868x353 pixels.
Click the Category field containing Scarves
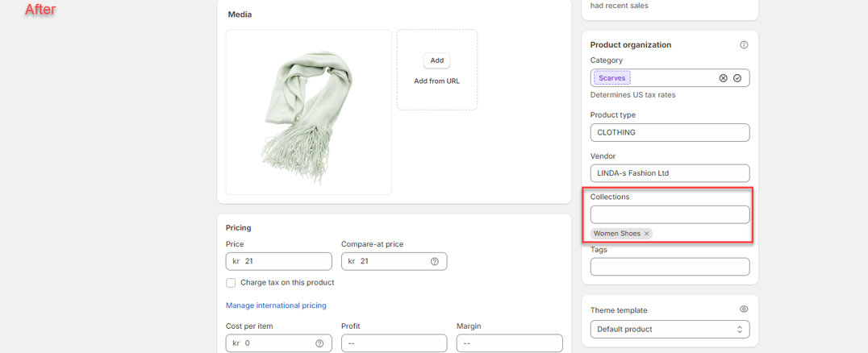[670, 78]
